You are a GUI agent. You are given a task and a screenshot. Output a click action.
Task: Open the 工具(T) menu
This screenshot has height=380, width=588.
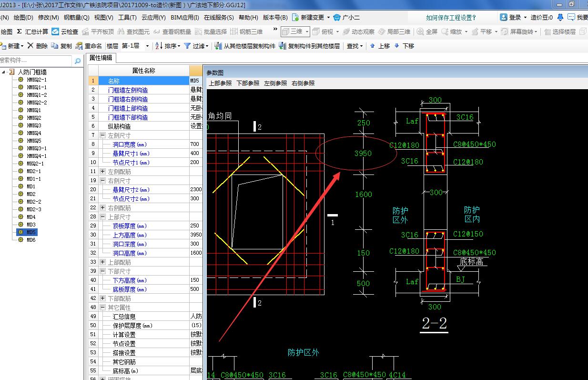point(127,17)
